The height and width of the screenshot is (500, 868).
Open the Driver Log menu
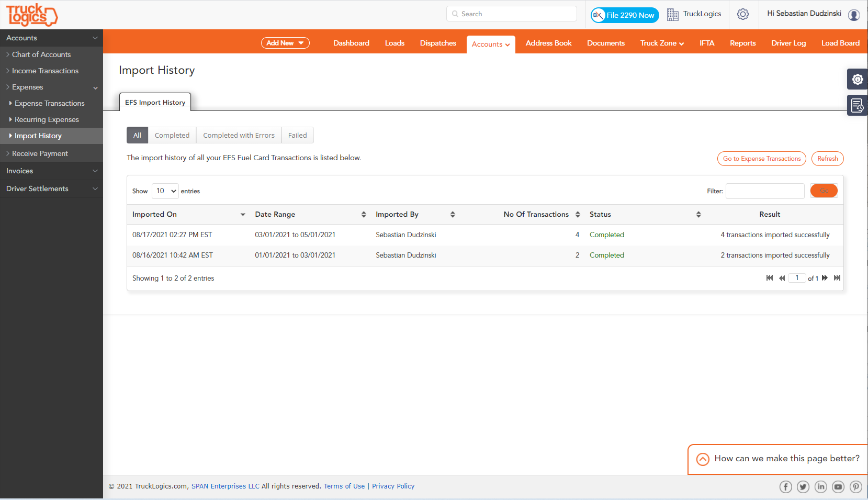788,43
